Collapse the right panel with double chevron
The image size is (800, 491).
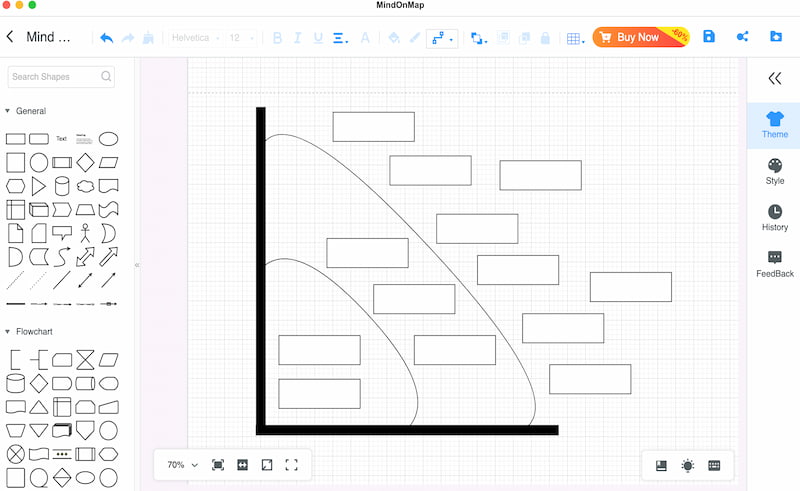pos(774,78)
